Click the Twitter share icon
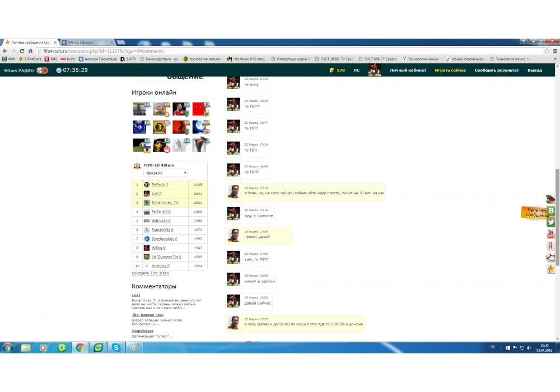This screenshot has height=392, width=560. 551,222
